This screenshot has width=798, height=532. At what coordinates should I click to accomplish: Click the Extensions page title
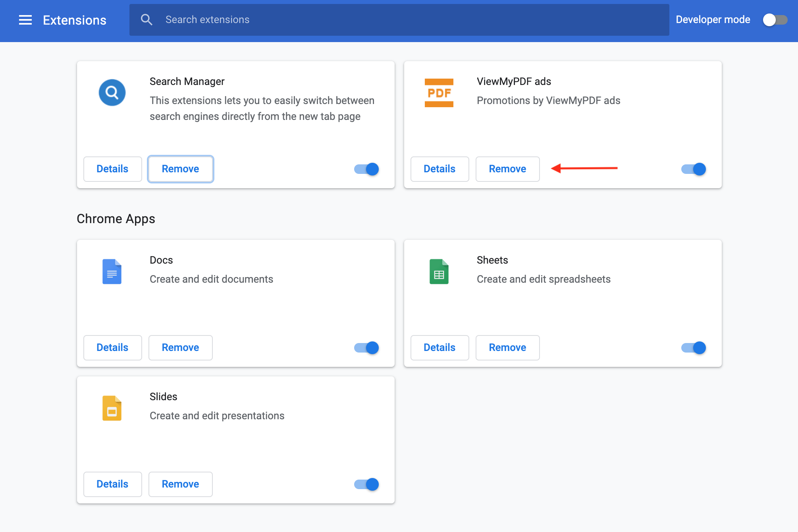(x=75, y=20)
